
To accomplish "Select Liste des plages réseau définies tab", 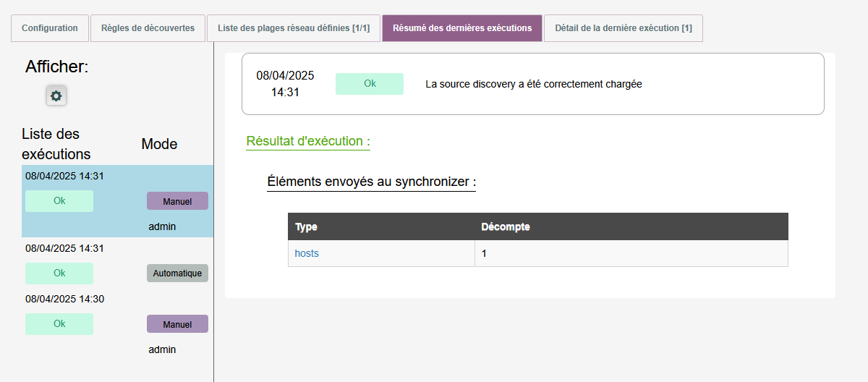I will [294, 28].
